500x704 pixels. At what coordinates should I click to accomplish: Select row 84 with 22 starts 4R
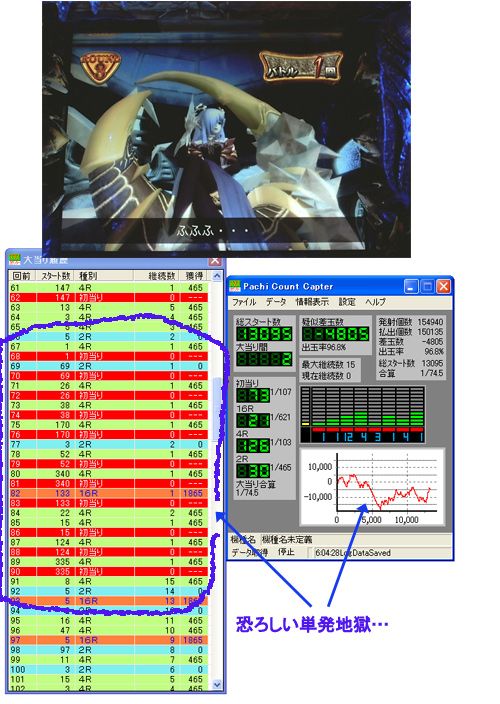coord(109,513)
